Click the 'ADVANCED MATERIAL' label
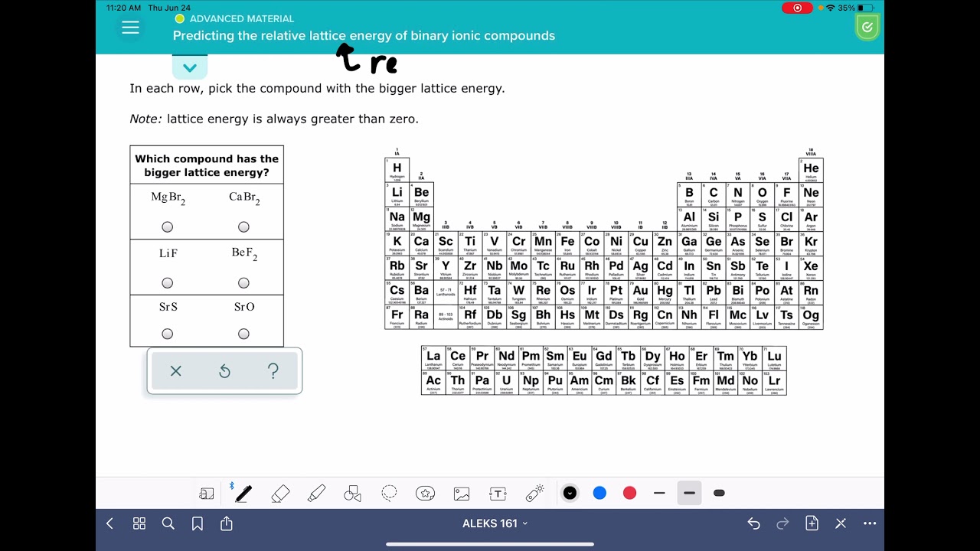The height and width of the screenshot is (551, 980). (x=241, y=19)
